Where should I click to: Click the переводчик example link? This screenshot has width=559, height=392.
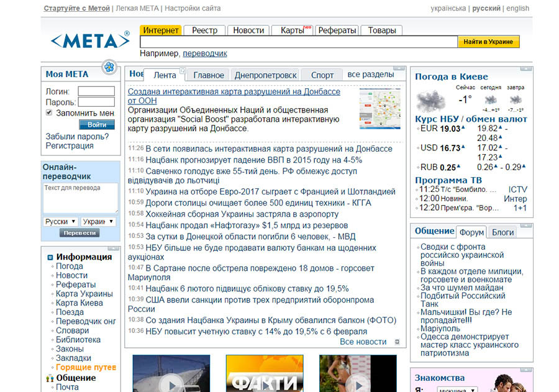(x=205, y=53)
